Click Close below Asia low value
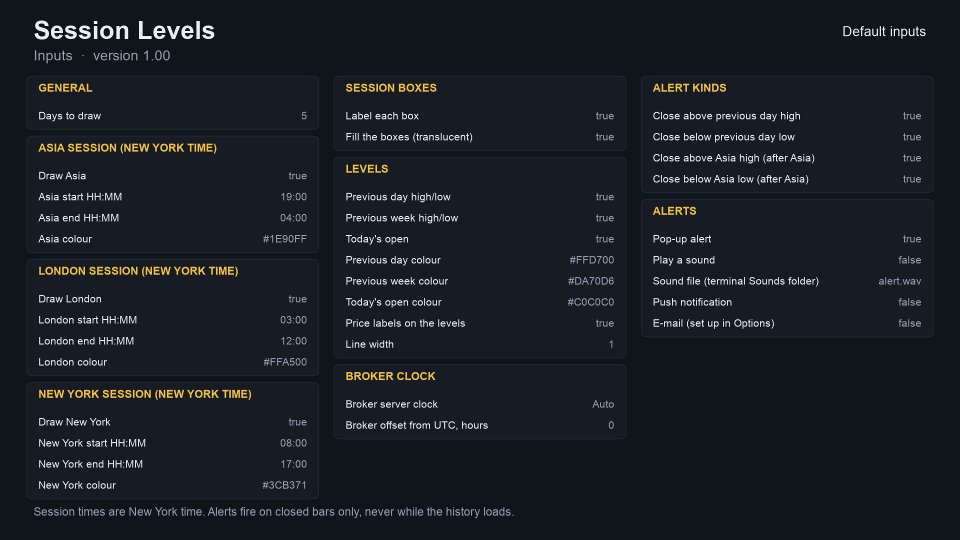The height and width of the screenshot is (540, 960). (912, 179)
